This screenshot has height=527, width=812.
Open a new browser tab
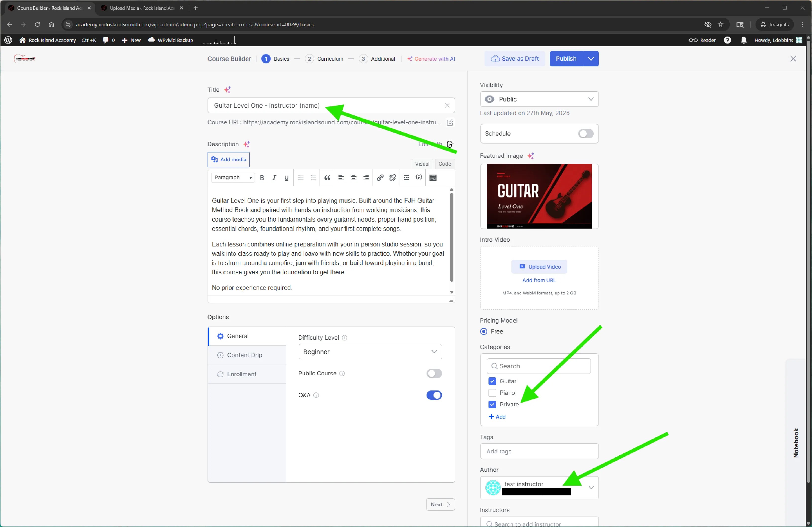196,8
